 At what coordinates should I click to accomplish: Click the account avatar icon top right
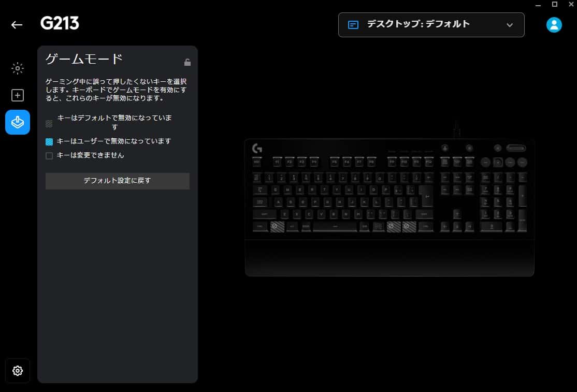pos(554,24)
